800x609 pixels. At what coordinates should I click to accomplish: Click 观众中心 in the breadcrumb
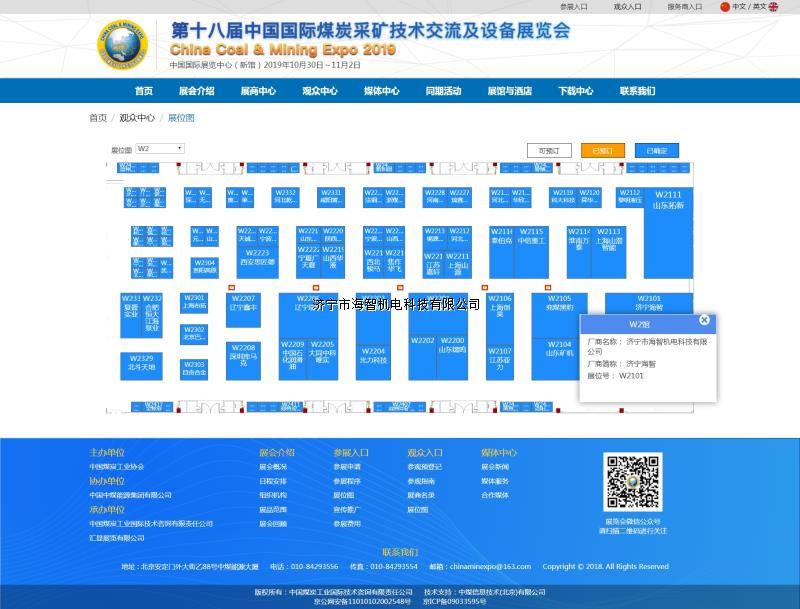point(137,118)
